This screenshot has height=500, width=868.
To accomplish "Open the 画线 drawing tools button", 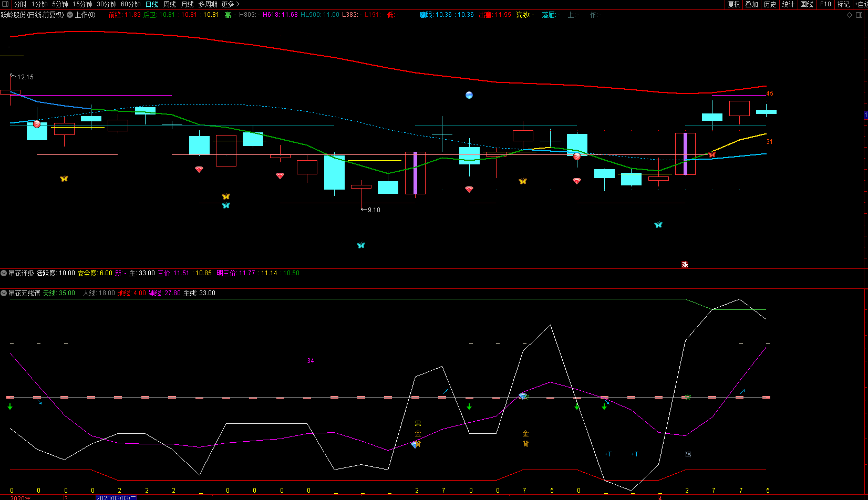I will (x=807, y=4).
